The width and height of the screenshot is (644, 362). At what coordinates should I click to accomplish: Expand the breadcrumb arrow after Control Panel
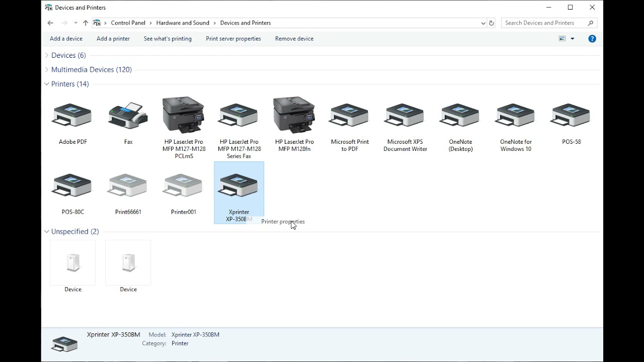[151, 23]
